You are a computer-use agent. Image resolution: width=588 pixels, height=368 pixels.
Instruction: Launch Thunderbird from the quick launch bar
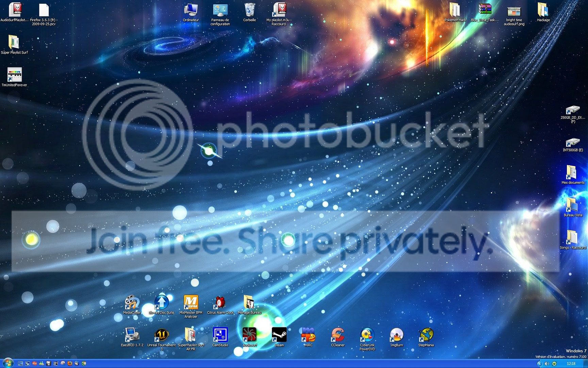coord(77,364)
